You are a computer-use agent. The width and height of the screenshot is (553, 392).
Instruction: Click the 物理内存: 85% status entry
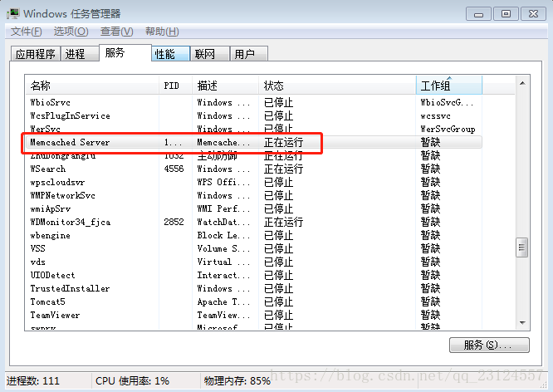pyautogui.click(x=237, y=381)
